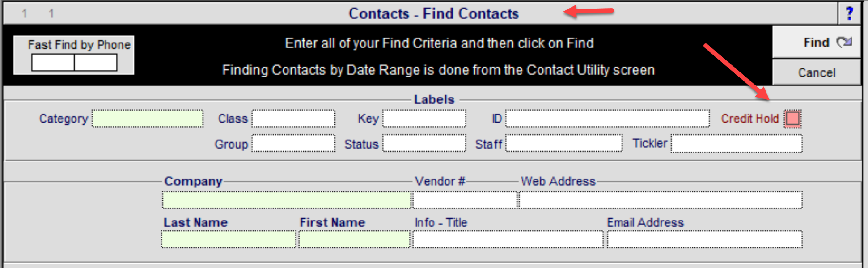Click into the Key field
Screen dimensions: 868x268
point(424,119)
